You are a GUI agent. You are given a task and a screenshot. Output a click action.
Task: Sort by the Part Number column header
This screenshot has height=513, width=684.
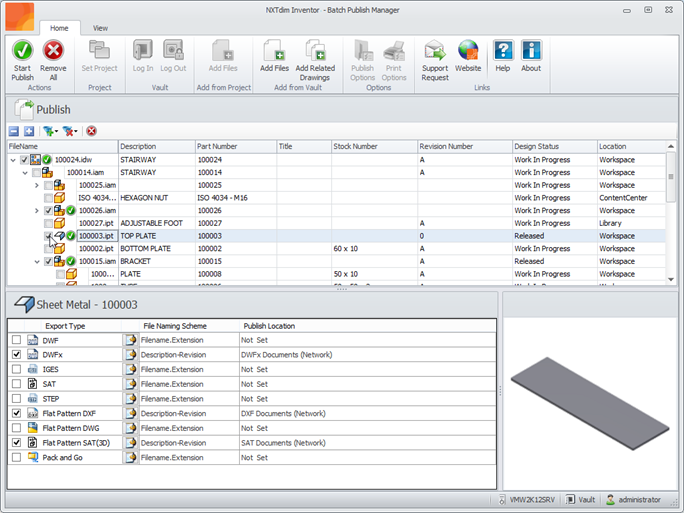236,147
